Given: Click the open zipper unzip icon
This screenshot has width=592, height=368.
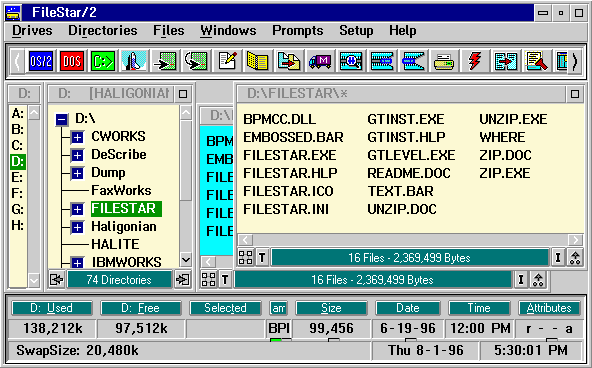Looking at the screenshot, I should pos(413,61).
